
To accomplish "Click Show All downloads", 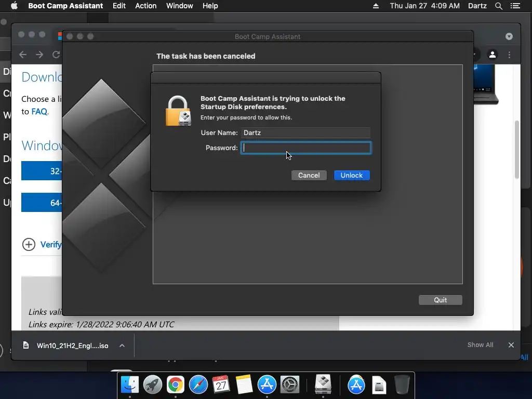I will click(480, 345).
